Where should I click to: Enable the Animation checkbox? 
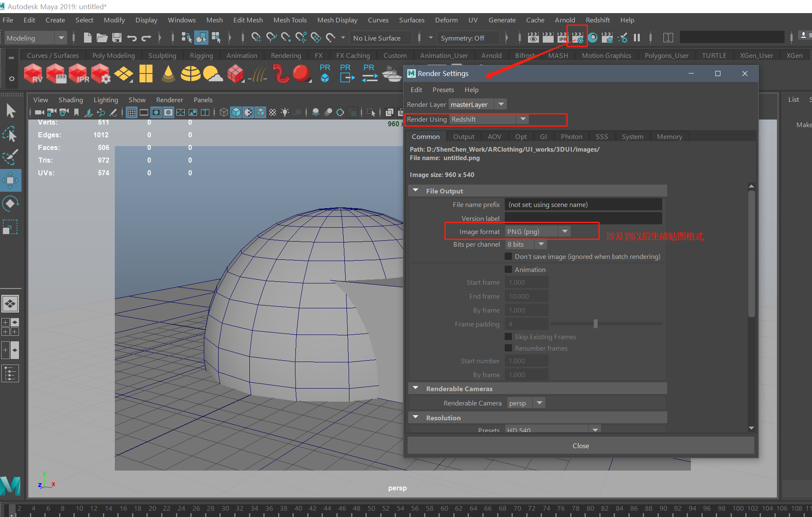(x=509, y=269)
